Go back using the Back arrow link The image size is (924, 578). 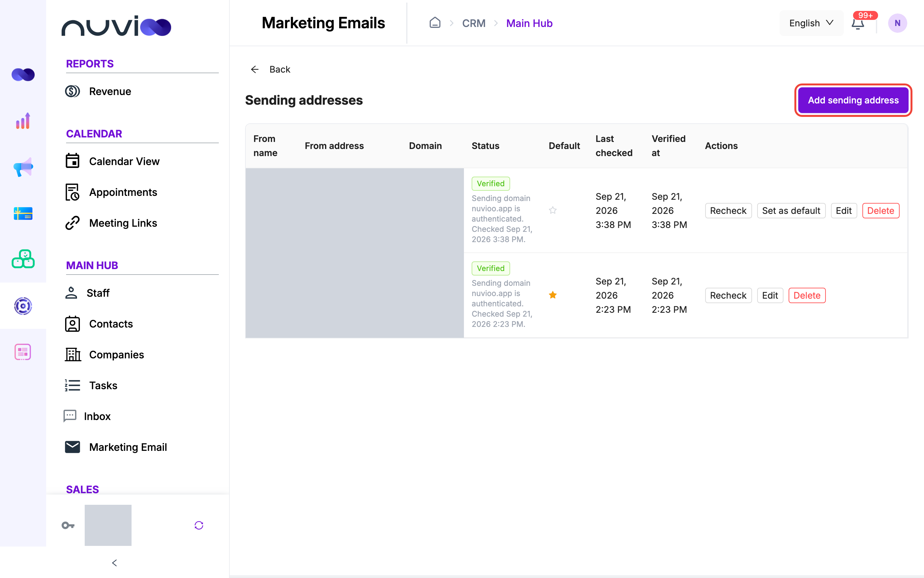click(x=270, y=69)
